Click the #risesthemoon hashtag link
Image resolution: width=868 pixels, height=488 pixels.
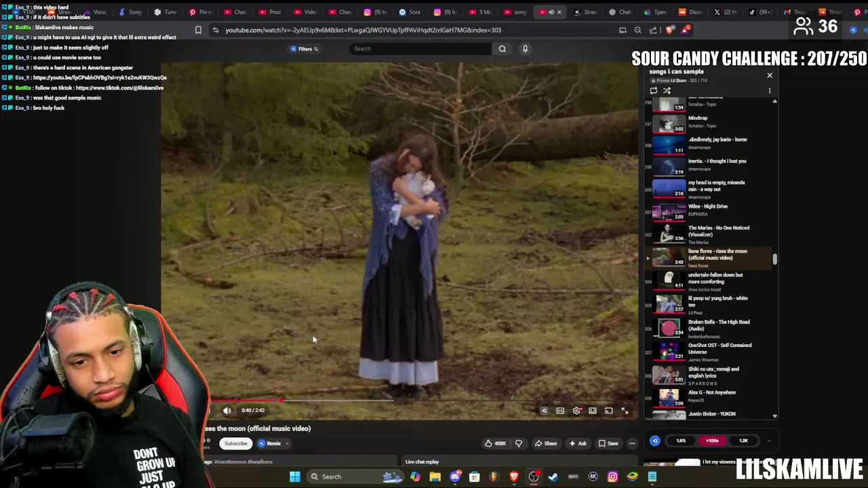pyautogui.click(x=231, y=462)
